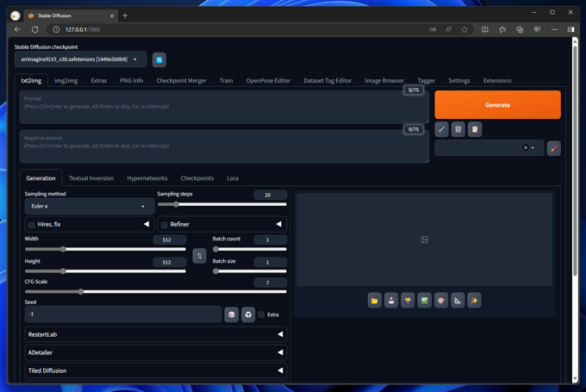Click the sparkle upscale icon
The height and width of the screenshot is (392, 586).
474,301
